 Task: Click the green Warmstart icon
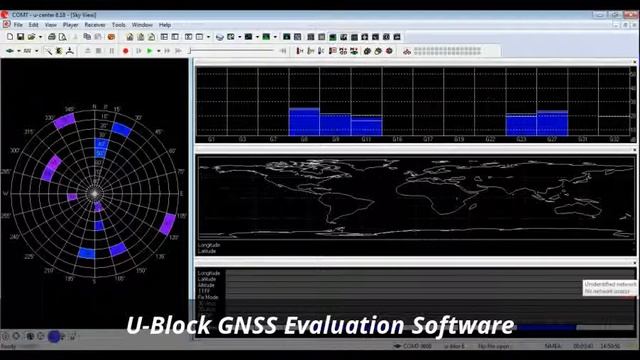[311, 51]
